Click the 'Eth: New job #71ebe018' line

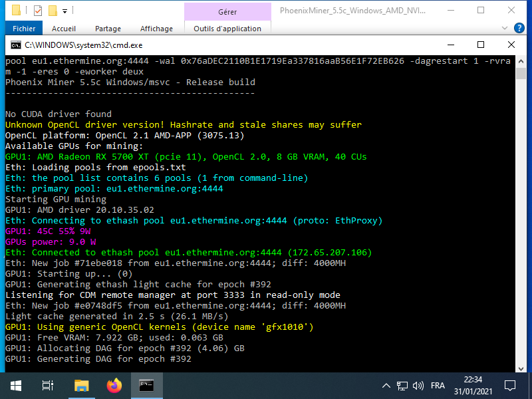pos(176,263)
